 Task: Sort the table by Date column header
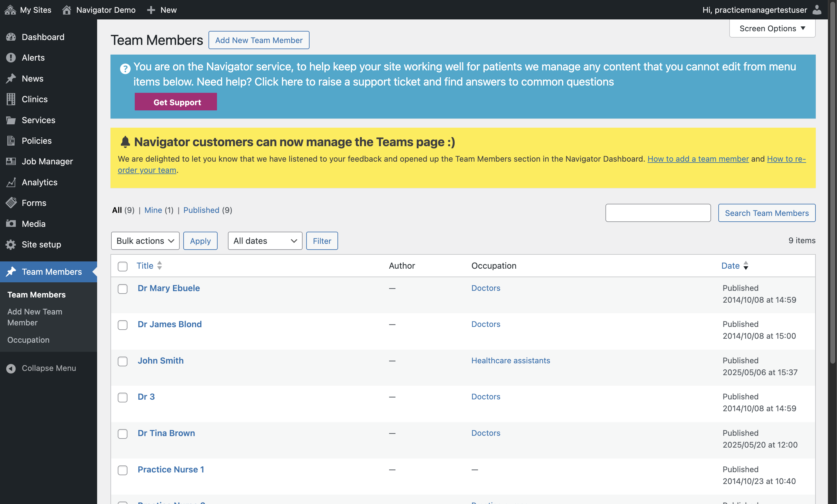pos(730,266)
